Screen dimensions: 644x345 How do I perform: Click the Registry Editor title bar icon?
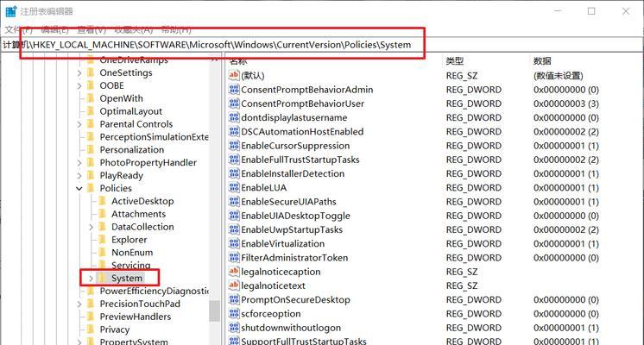point(10,11)
